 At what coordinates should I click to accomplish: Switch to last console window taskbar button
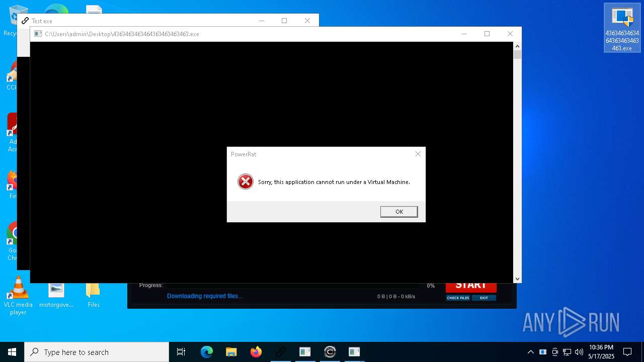coord(354,352)
